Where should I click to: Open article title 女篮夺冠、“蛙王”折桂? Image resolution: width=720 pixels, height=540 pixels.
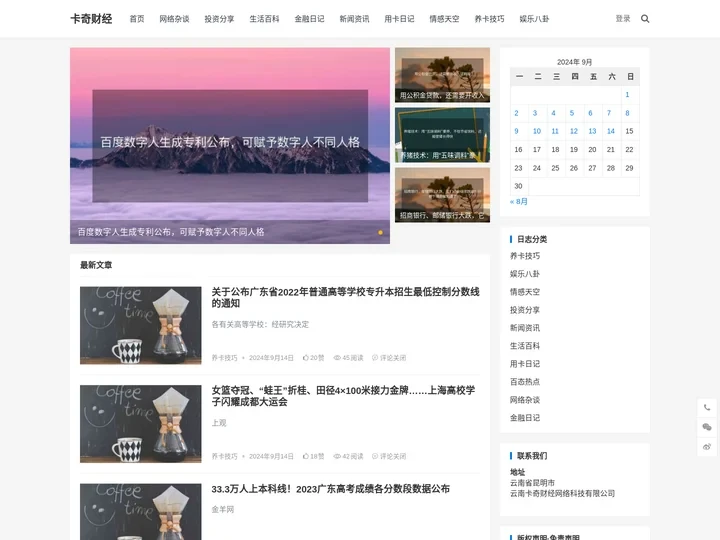click(x=343, y=396)
